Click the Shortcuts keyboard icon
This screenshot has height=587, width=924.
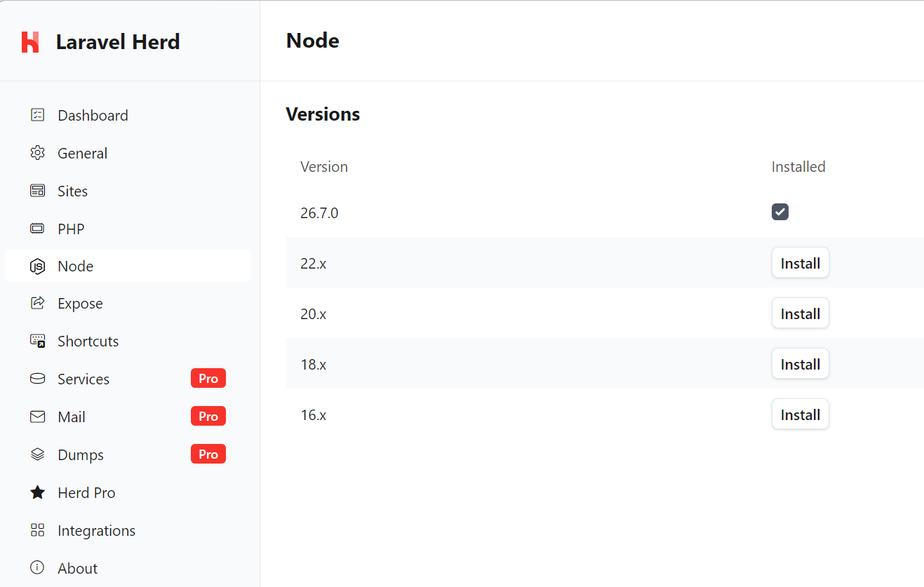point(37,341)
